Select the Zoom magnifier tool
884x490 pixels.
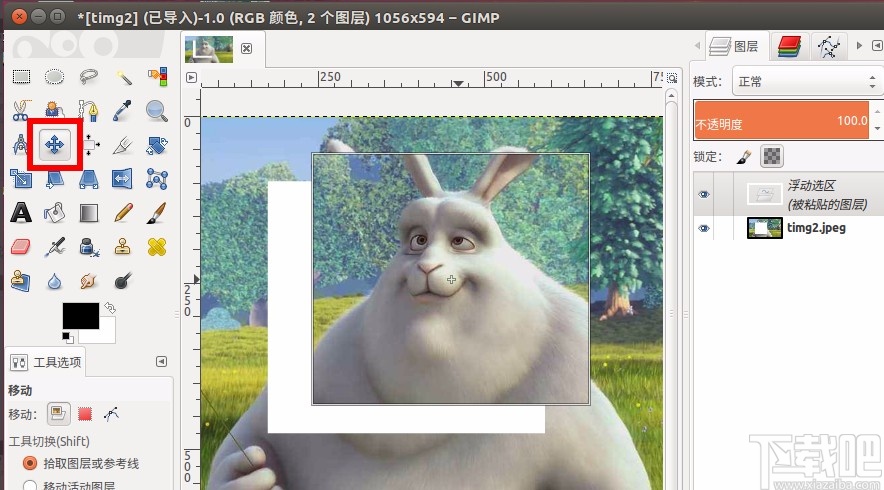(157, 111)
